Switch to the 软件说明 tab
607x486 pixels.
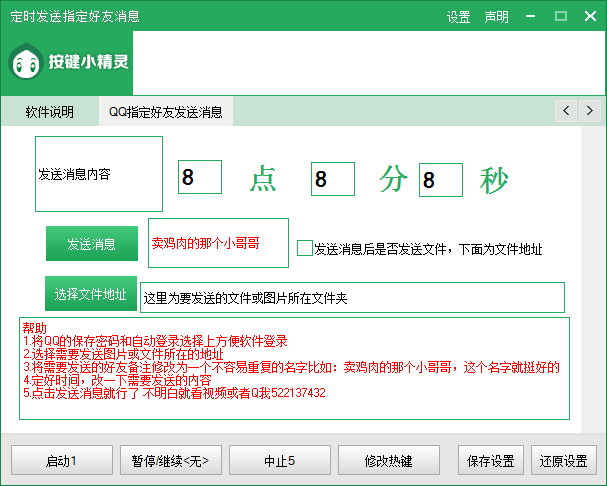click(x=50, y=112)
